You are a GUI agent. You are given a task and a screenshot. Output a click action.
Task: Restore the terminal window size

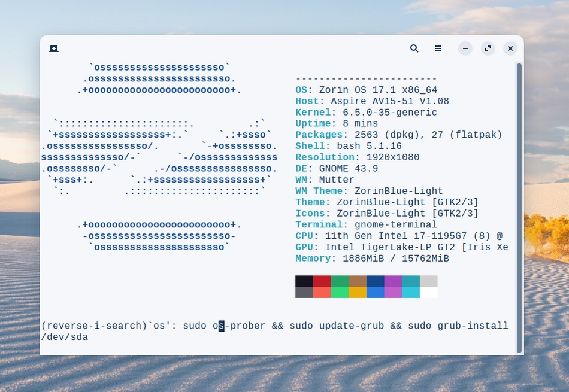click(x=488, y=48)
